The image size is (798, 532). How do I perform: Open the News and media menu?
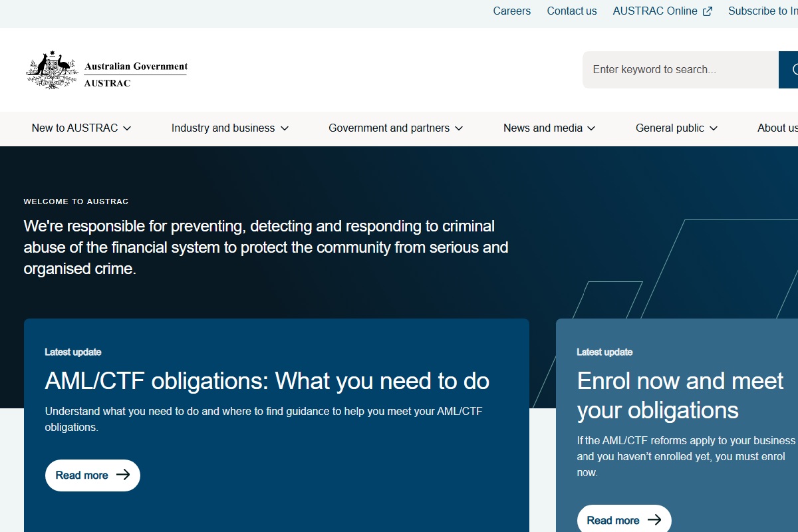pos(549,128)
